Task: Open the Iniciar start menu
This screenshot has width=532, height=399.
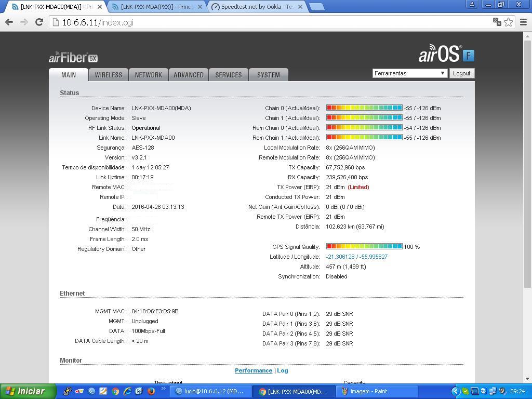Action: [x=27, y=391]
